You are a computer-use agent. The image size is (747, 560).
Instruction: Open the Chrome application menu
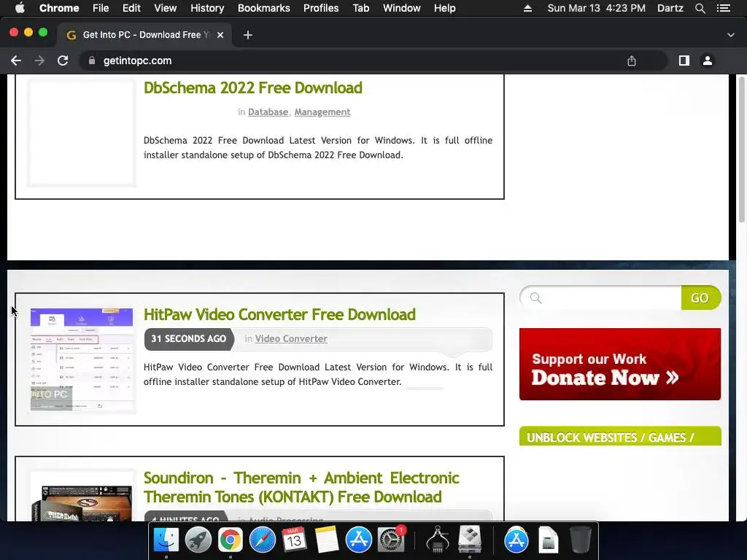point(59,8)
